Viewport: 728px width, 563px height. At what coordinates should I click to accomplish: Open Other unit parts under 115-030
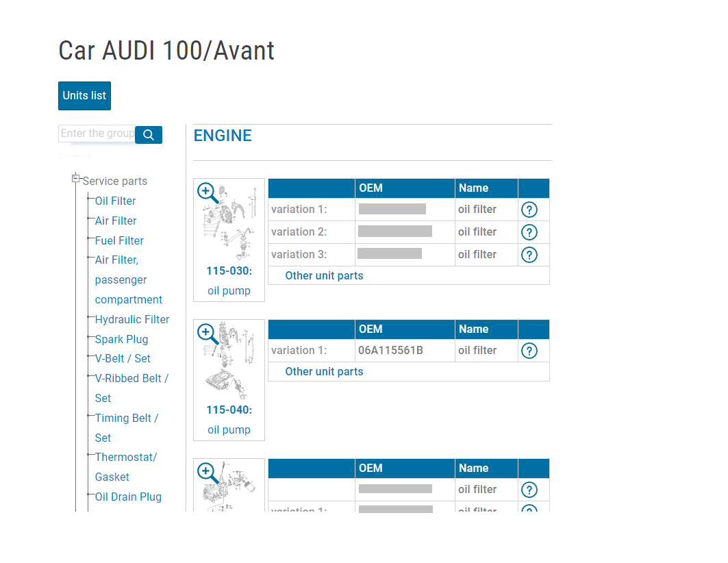pos(324,275)
